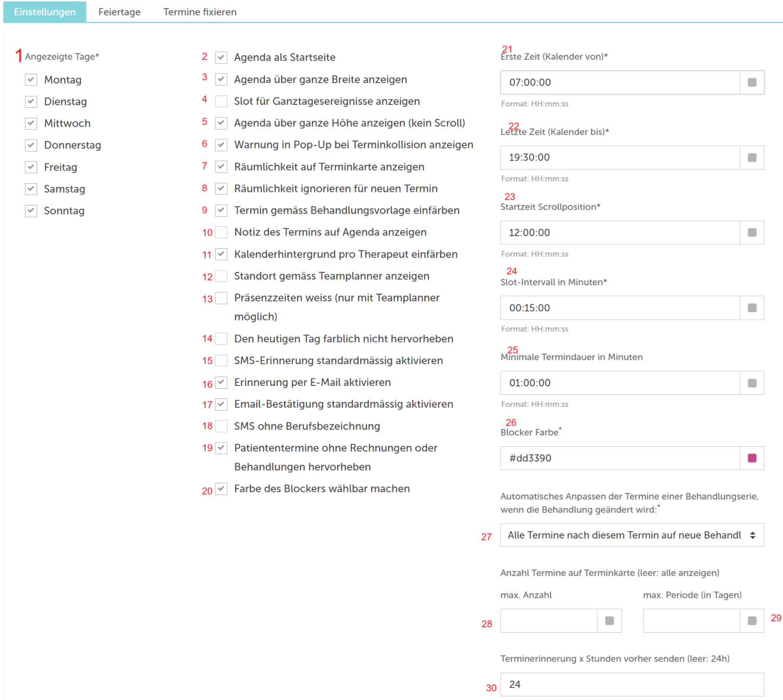Toggle Räumlichkeit ignorieren für neuen Termin
783x700 pixels.
[x=221, y=188]
